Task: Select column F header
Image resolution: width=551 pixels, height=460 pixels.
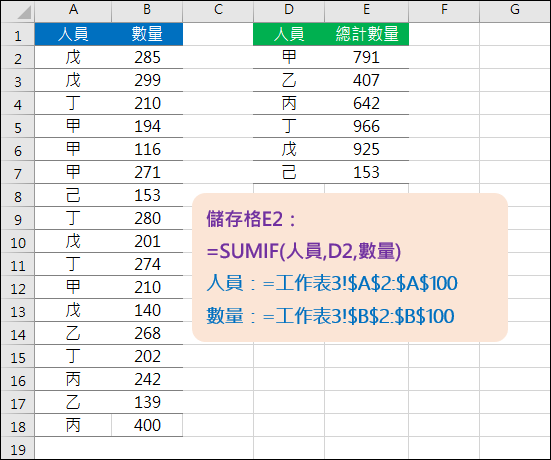Action: click(444, 11)
